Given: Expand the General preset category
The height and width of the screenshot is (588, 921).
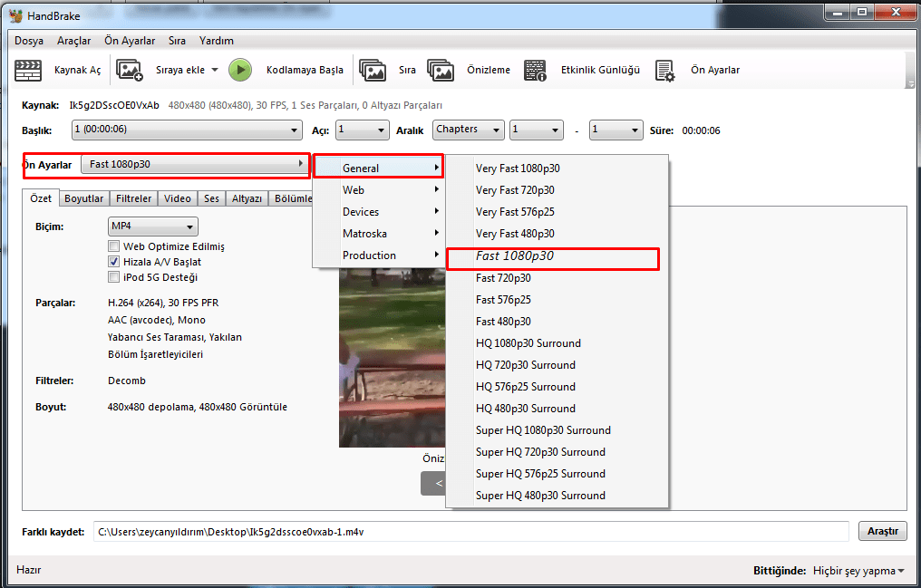Looking at the screenshot, I should click(x=378, y=168).
